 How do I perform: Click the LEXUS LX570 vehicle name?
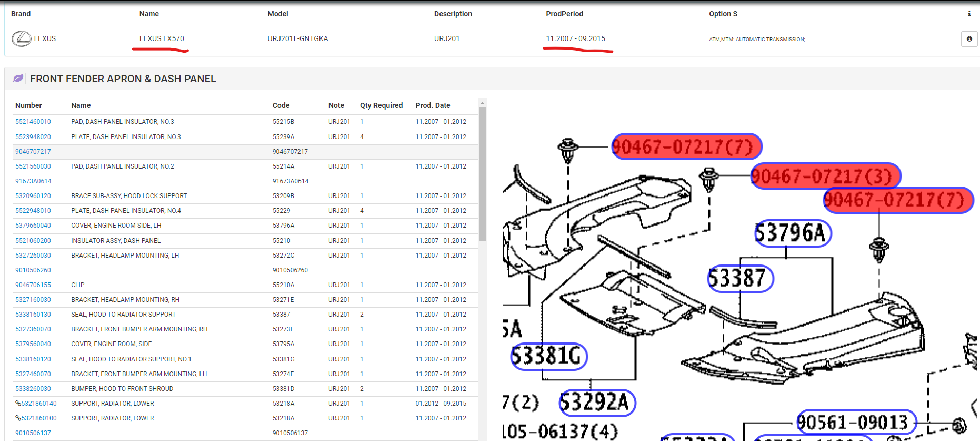[162, 38]
